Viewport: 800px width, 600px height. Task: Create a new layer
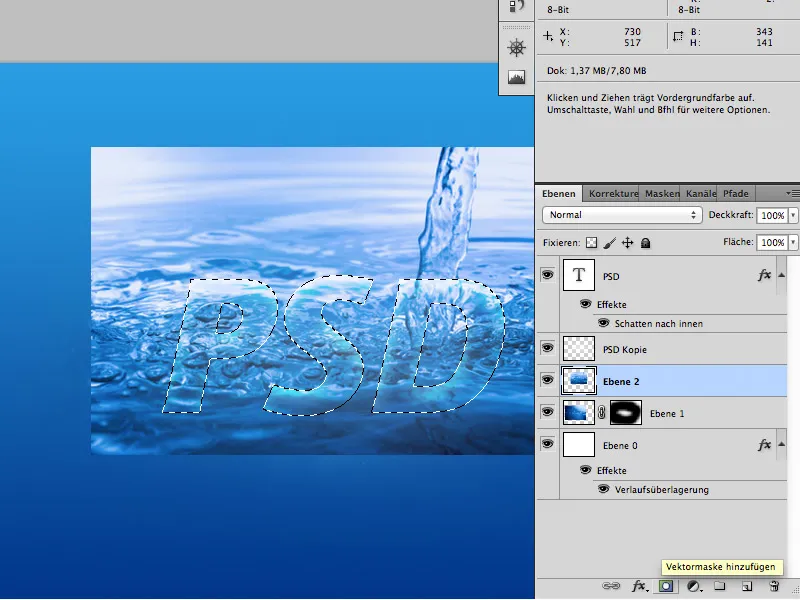(x=747, y=586)
